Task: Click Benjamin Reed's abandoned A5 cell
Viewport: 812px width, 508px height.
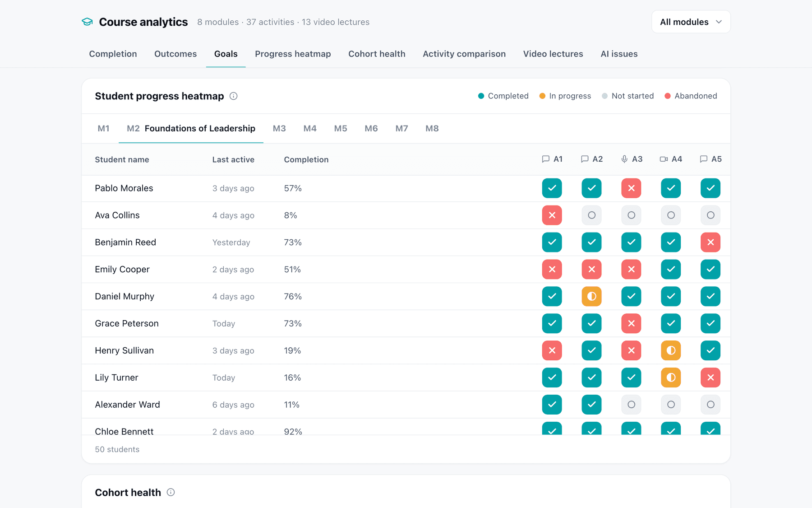Action: pyautogui.click(x=710, y=242)
